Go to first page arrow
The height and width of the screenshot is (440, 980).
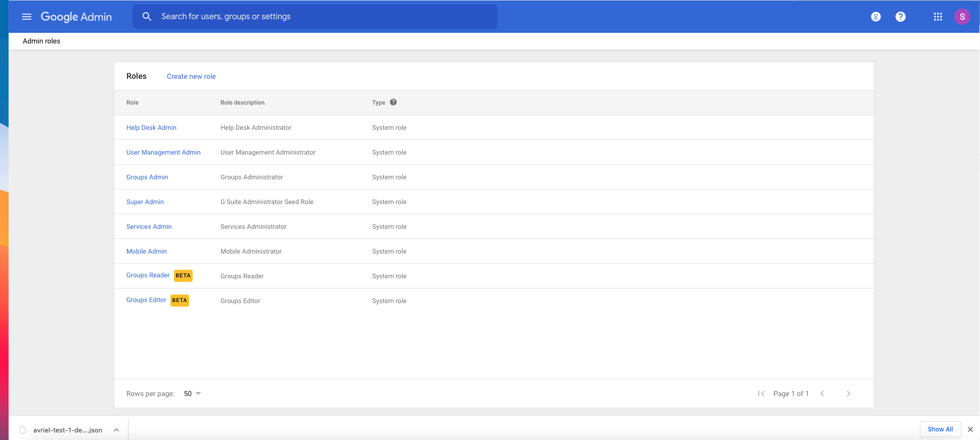(761, 394)
